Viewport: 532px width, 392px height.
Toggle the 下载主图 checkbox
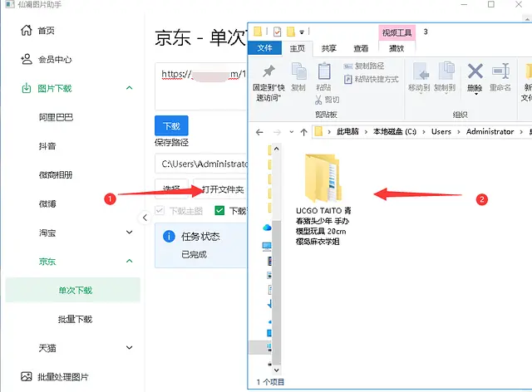(x=160, y=211)
